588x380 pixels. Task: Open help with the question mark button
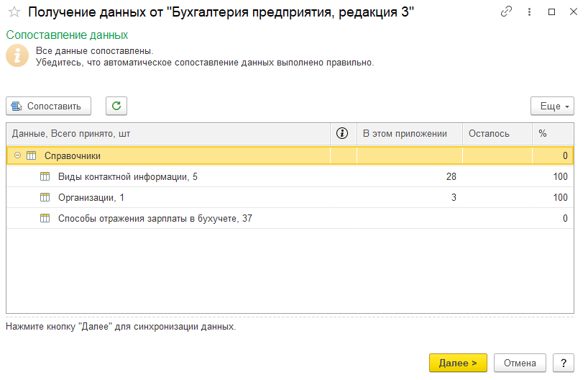coord(564,363)
